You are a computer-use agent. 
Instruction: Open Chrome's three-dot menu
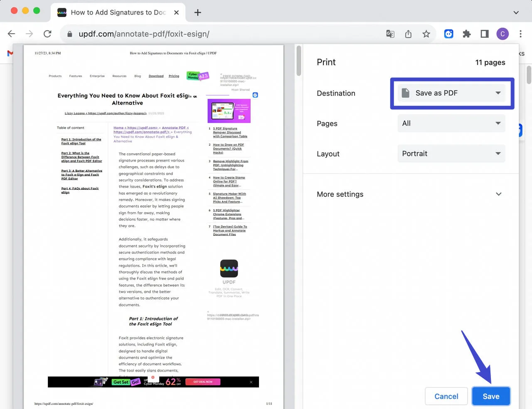[520, 34]
